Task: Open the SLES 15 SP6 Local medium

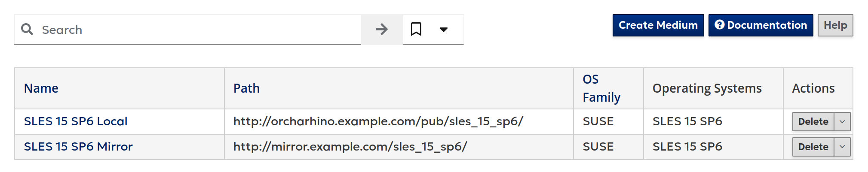Action: tap(76, 121)
